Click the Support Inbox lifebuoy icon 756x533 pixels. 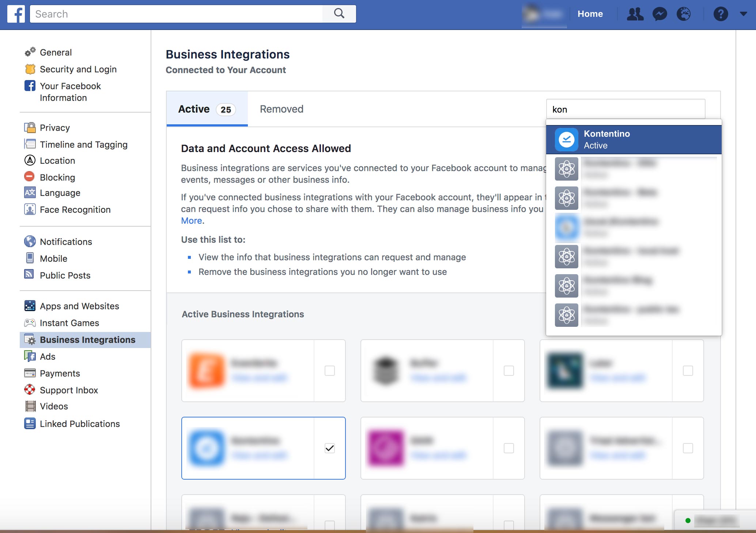(x=30, y=390)
